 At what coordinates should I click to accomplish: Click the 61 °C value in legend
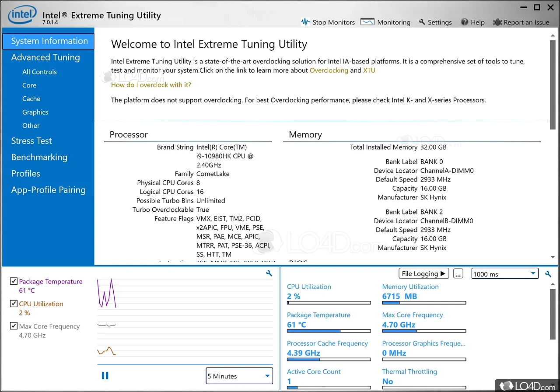[x=27, y=290]
